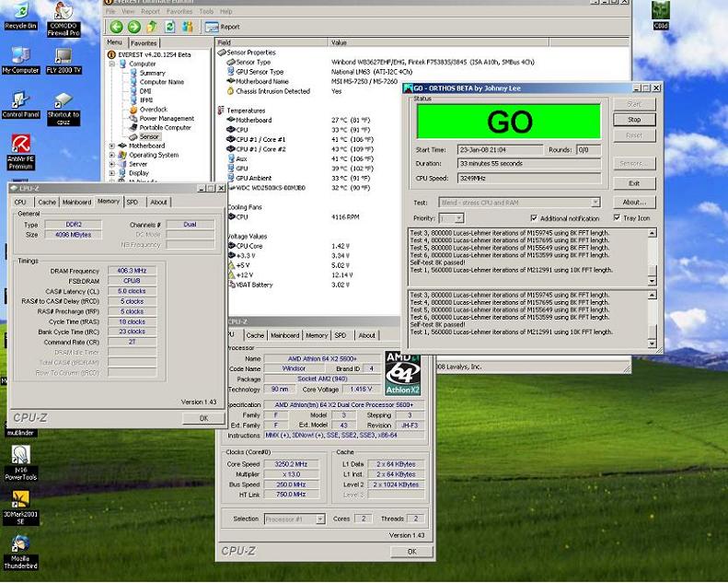Open the Selection processor dropdown in CPU-Z

320,519
